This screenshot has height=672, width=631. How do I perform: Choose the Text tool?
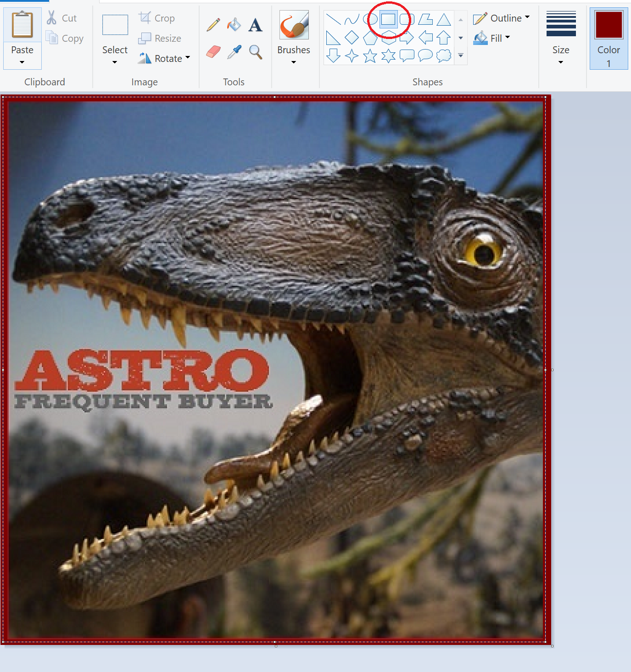tap(255, 25)
